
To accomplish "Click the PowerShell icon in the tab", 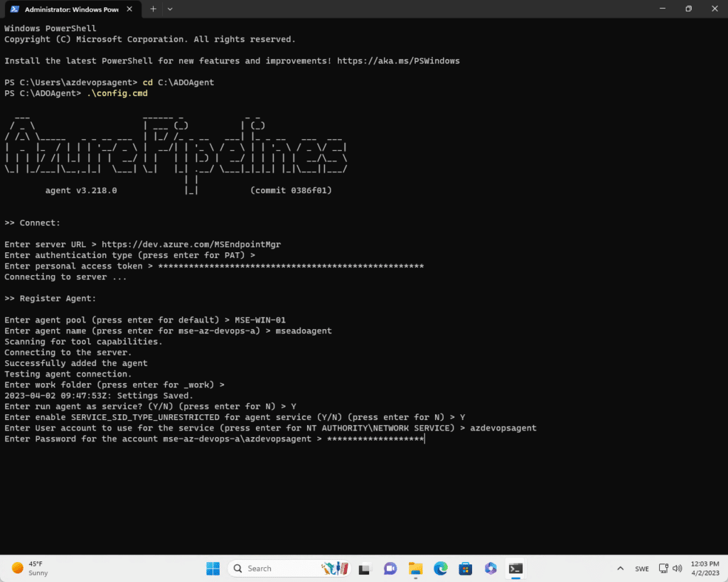I will [15, 9].
